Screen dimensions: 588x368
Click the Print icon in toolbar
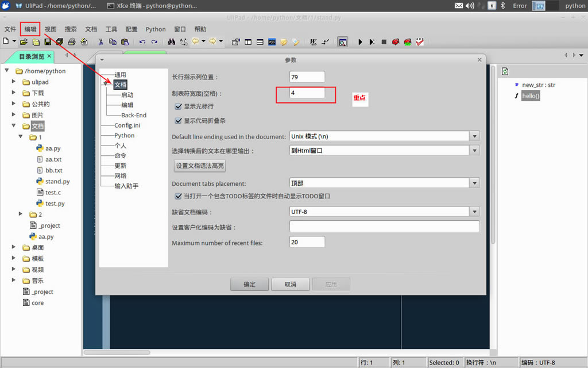(x=71, y=41)
